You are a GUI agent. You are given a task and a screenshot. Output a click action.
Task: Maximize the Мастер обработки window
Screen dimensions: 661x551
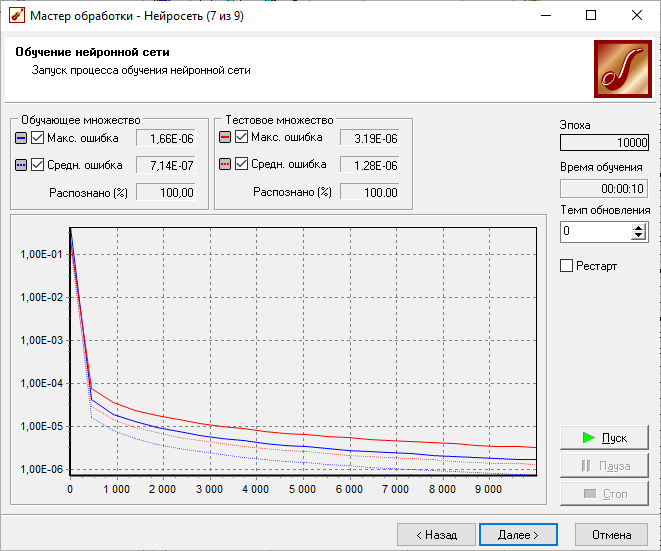(x=591, y=16)
